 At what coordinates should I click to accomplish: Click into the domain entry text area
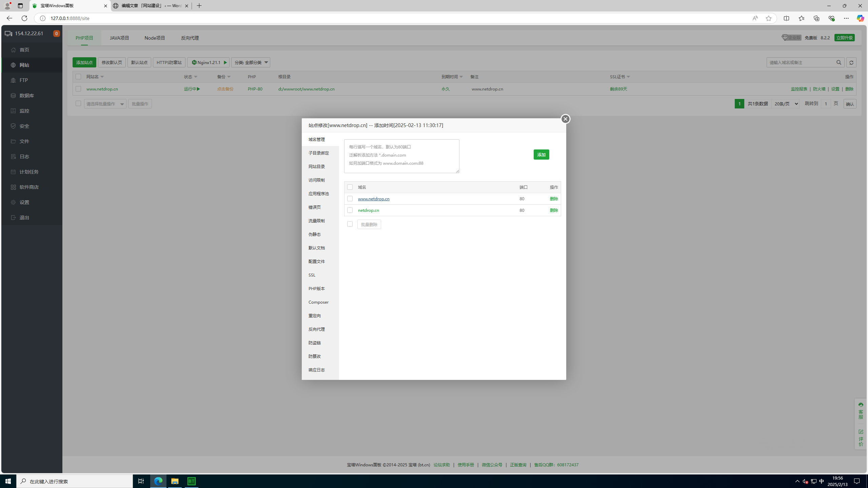tap(401, 156)
